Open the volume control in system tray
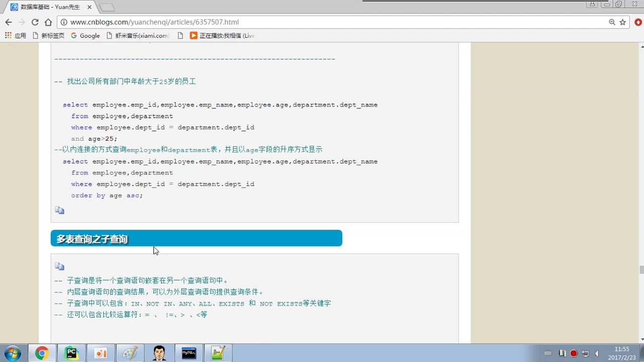Viewport: 644px width, 362px height. coord(597,353)
